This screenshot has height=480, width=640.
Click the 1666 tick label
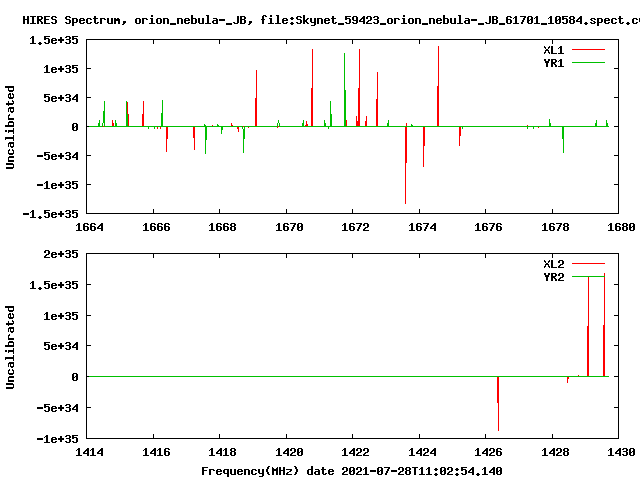[156, 227]
